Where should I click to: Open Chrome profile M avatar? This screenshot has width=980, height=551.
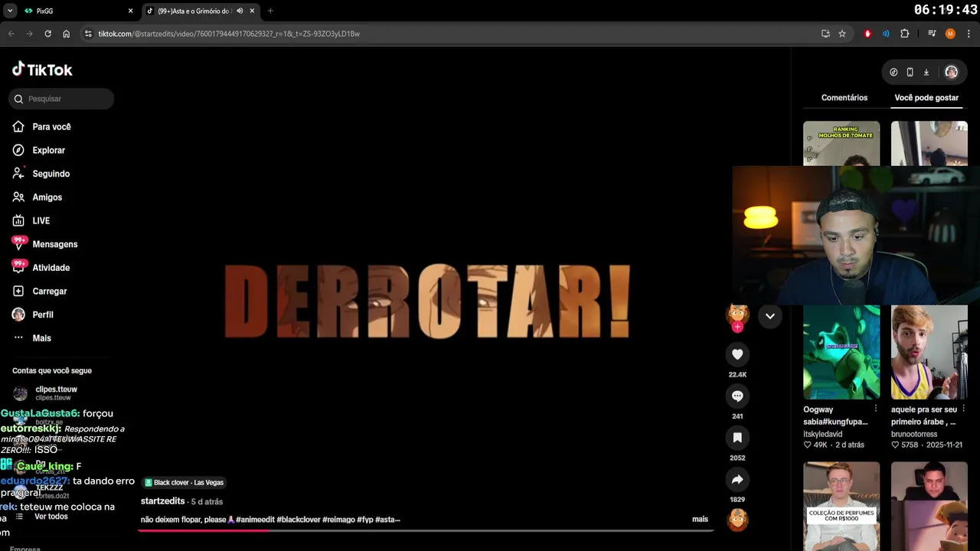950,34
